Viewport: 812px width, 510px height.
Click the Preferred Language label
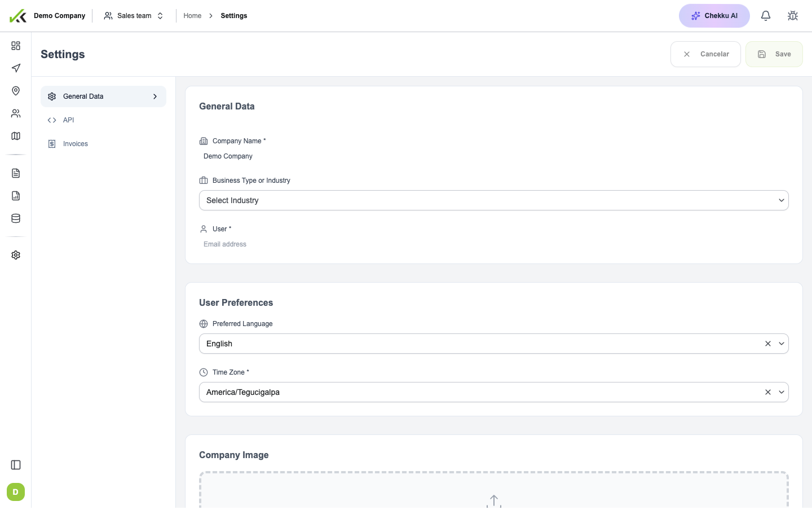tap(242, 324)
